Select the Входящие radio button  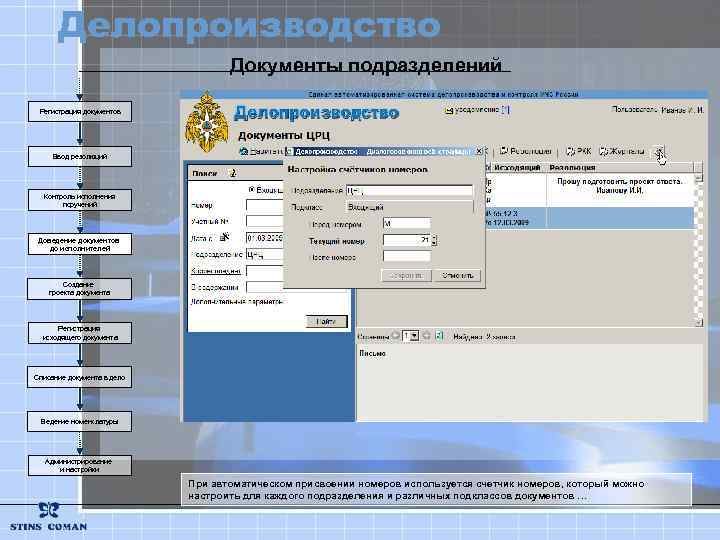pos(251,189)
